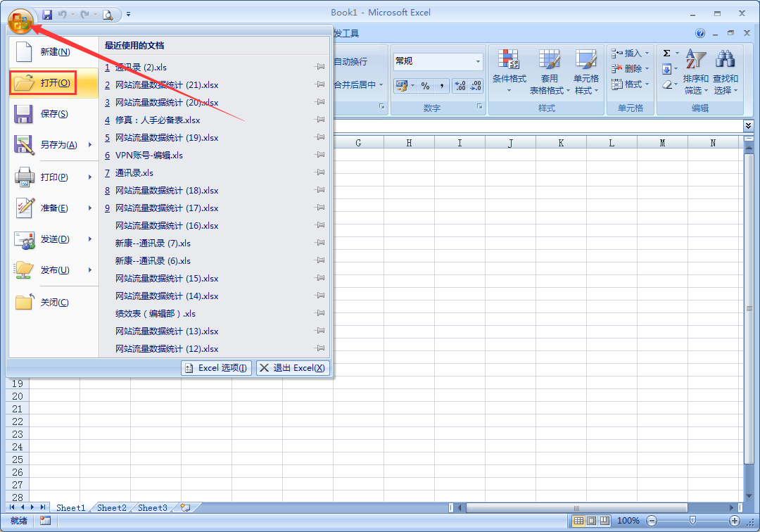
Task: Open Print Preview from Quick Access Toolbar
Action: 108,13
